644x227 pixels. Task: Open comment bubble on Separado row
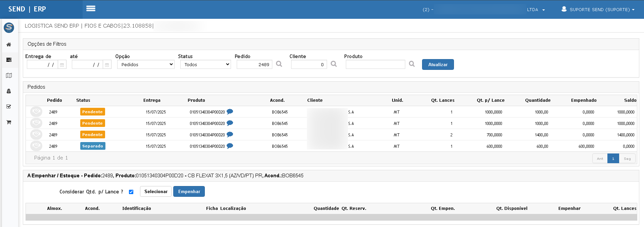point(230,146)
